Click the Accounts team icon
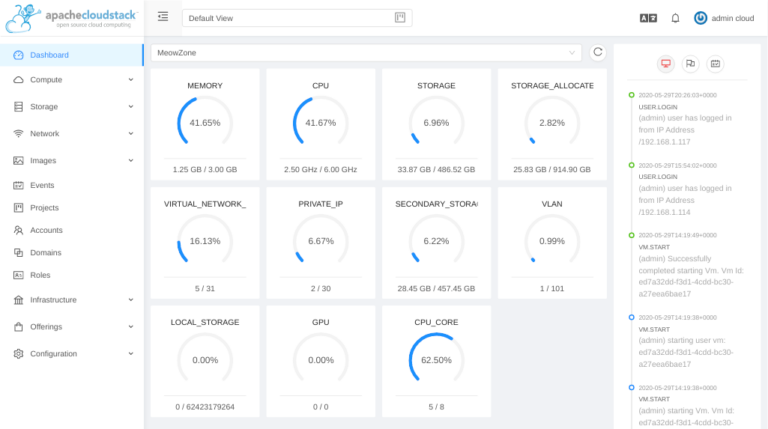Image resolution: width=768 pixels, height=429 pixels. (x=18, y=230)
